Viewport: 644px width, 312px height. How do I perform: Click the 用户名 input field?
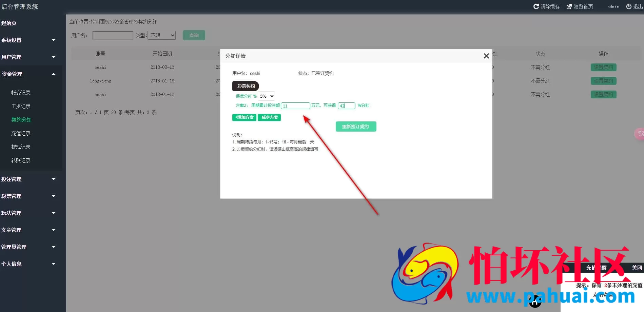113,35
